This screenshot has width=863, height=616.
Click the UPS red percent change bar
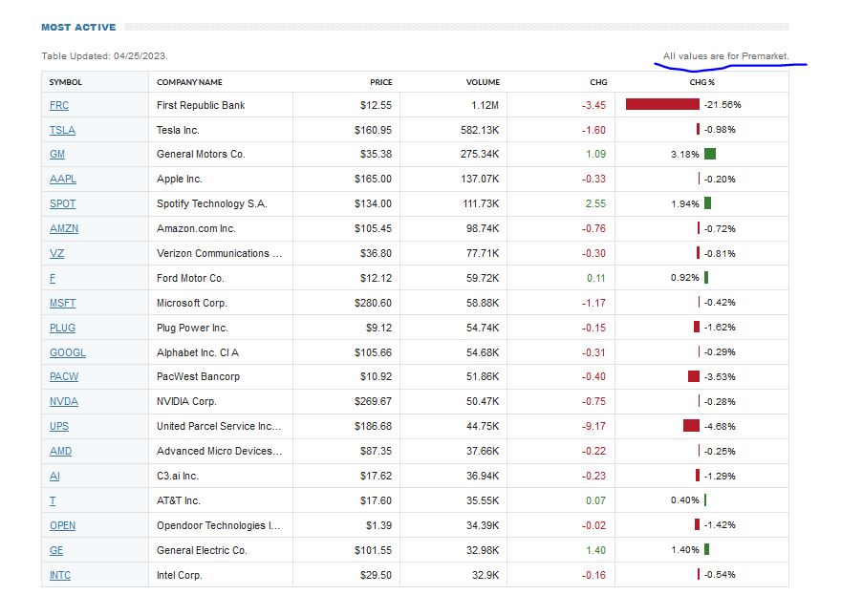pos(691,426)
